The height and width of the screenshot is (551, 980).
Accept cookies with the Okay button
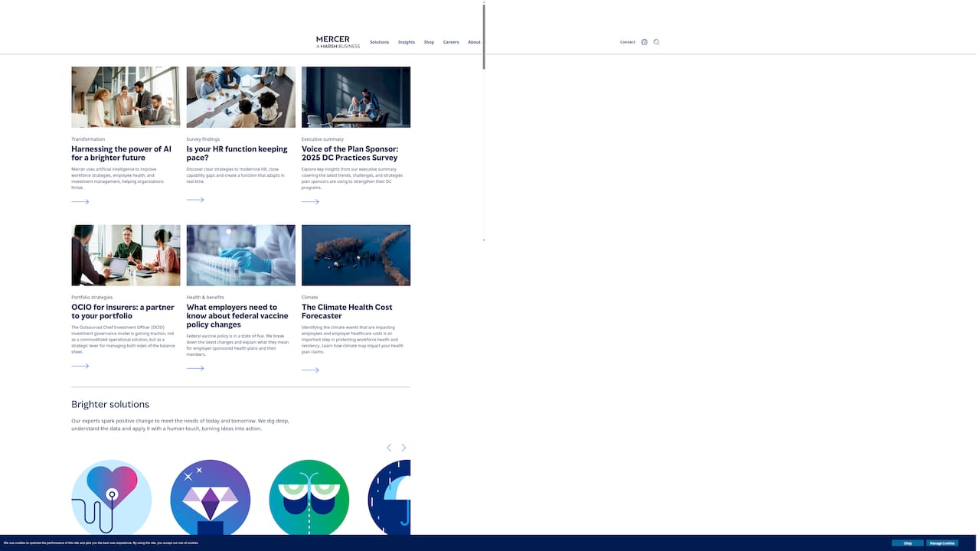[907, 543]
